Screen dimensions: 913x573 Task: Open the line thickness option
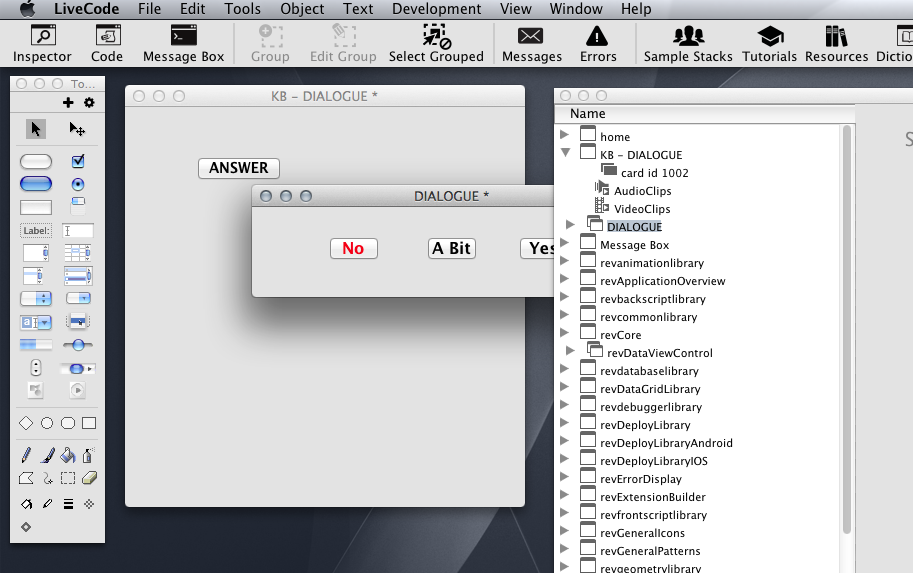pyautogui.click(x=68, y=504)
